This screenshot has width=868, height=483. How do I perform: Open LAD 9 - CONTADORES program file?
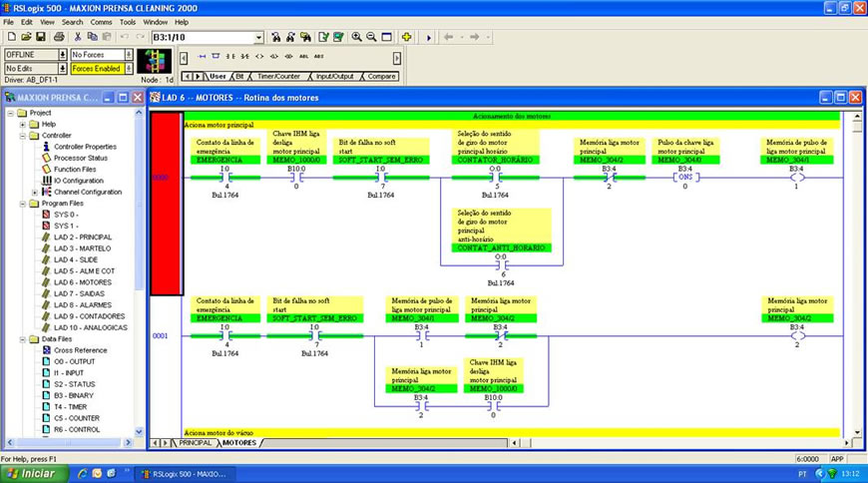(x=89, y=316)
